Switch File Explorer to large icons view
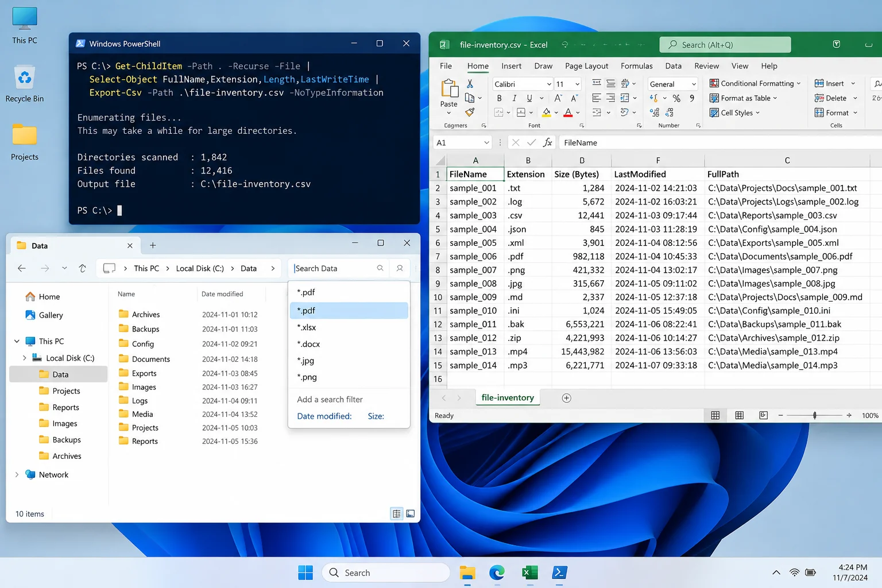The height and width of the screenshot is (588, 882). [x=411, y=513]
